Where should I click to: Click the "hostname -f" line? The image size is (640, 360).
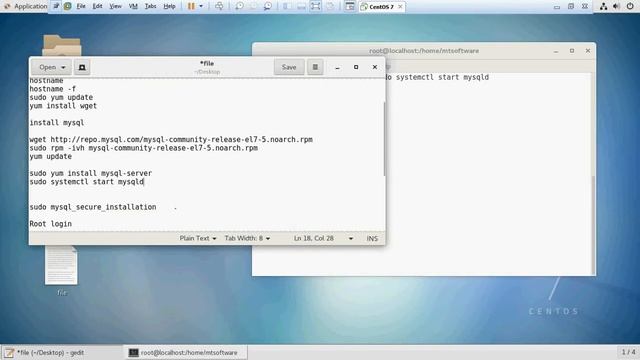pos(52,89)
